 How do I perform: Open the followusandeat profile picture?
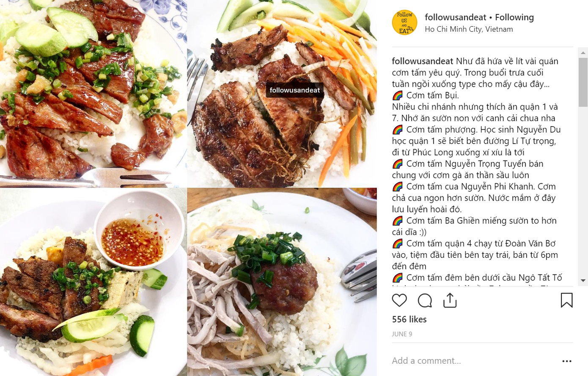pos(404,22)
